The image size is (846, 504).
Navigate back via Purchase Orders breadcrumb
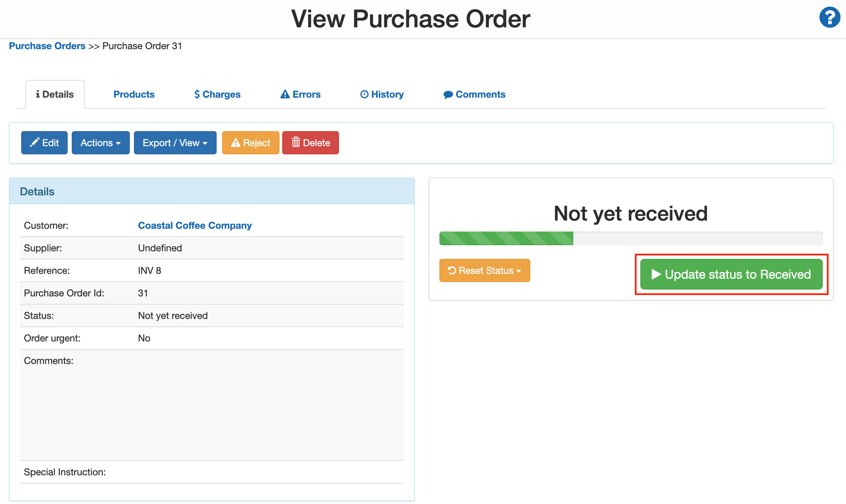tap(47, 46)
